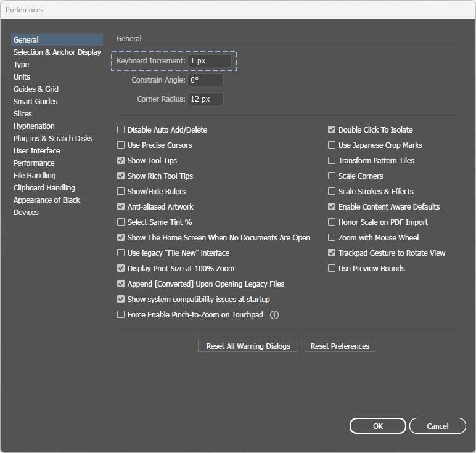The height and width of the screenshot is (453, 476).
Task: Click Reset Preferences button
Action: [340, 346]
